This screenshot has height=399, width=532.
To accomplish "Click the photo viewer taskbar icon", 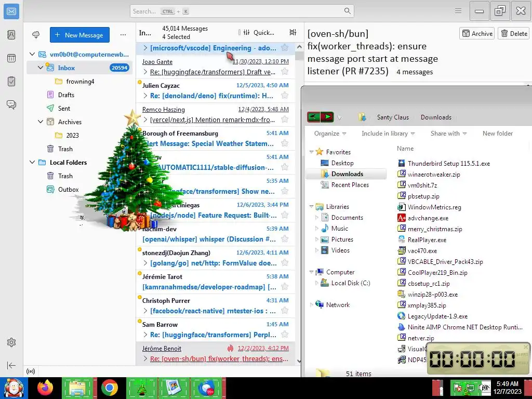I will [x=174, y=388].
